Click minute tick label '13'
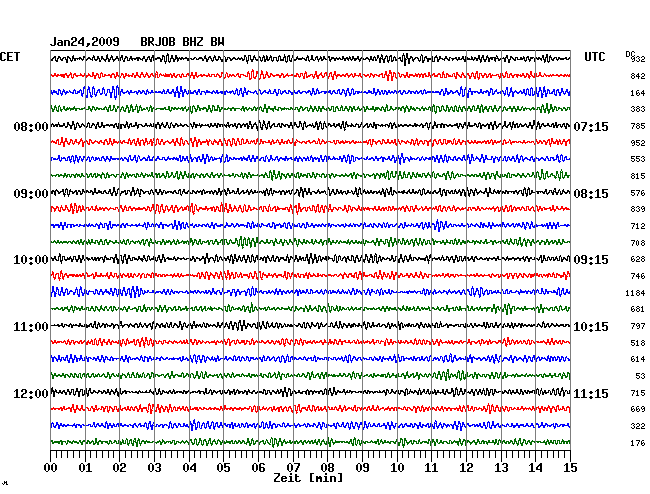 501,467
